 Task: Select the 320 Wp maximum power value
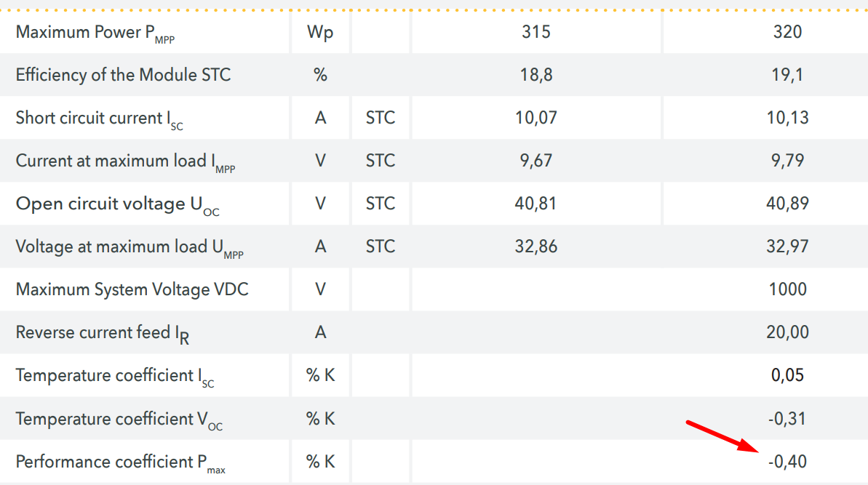coord(788,32)
